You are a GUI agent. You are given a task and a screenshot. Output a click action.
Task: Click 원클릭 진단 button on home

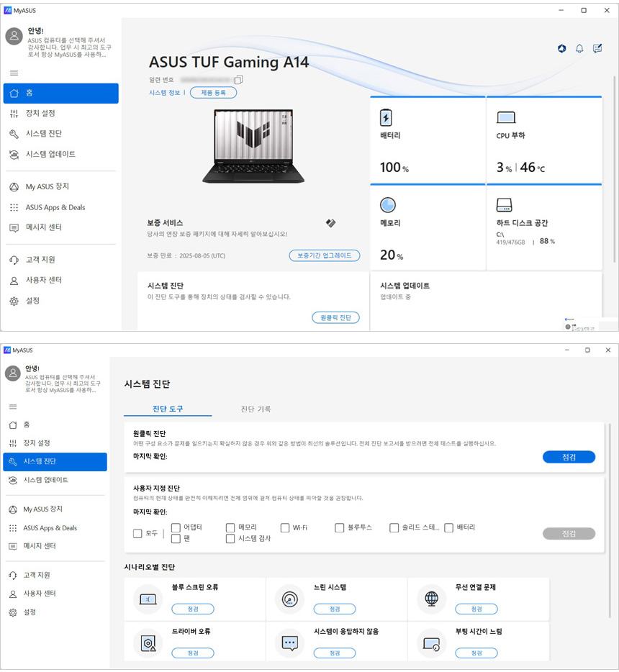335,317
